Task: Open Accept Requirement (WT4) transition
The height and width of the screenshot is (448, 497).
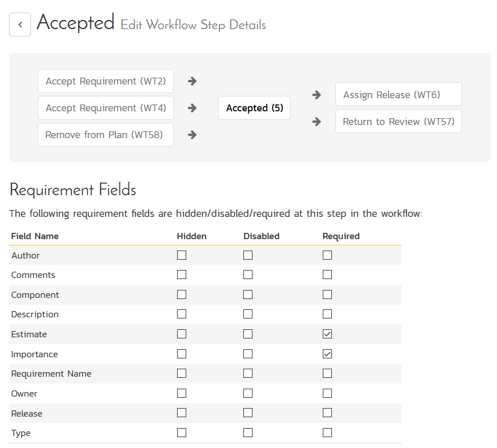Action: [x=106, y=108]
